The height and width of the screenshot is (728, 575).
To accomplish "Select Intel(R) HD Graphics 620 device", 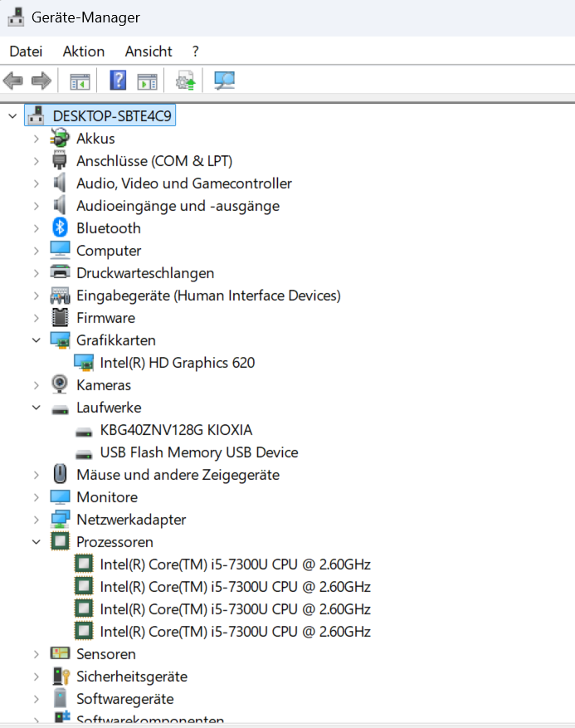I will pyautogui.click(x=178, y=363).
